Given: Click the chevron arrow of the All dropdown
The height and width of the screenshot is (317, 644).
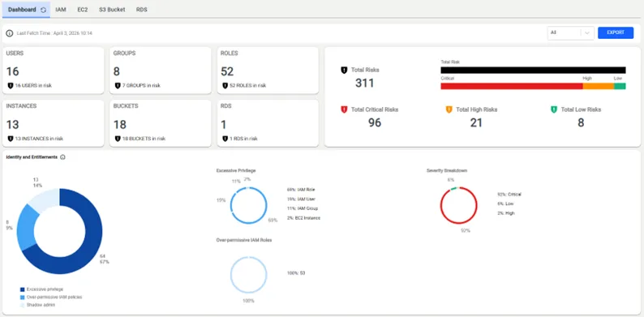Looking at the screenshot, I should click(587, 33).
